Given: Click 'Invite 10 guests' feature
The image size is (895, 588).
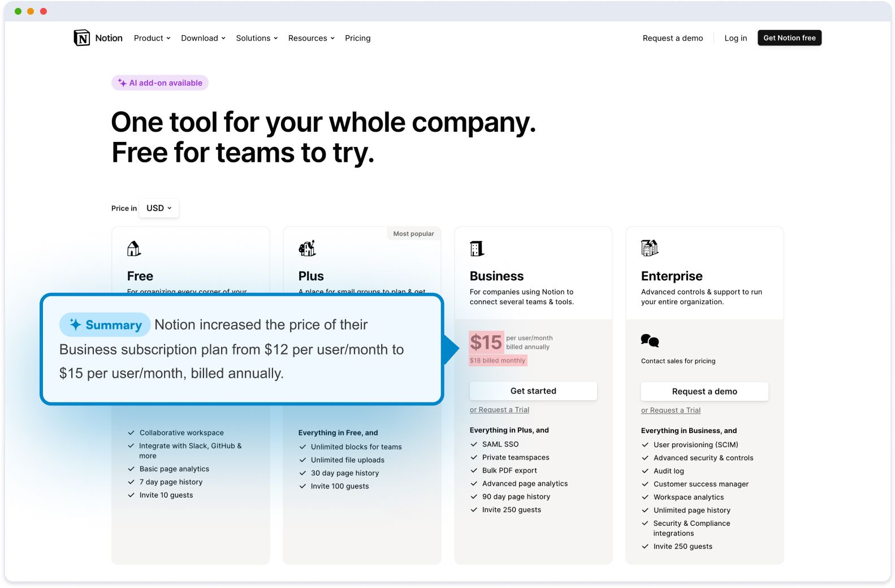Looking at the screenshot, I should tap(166, 495).
